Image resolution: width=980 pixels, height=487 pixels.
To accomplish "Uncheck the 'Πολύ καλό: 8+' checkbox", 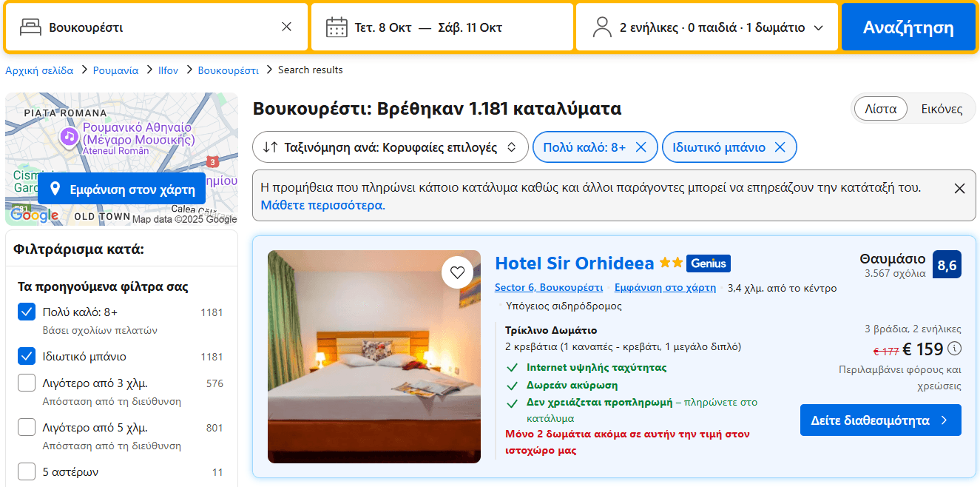I will point(27,312).
